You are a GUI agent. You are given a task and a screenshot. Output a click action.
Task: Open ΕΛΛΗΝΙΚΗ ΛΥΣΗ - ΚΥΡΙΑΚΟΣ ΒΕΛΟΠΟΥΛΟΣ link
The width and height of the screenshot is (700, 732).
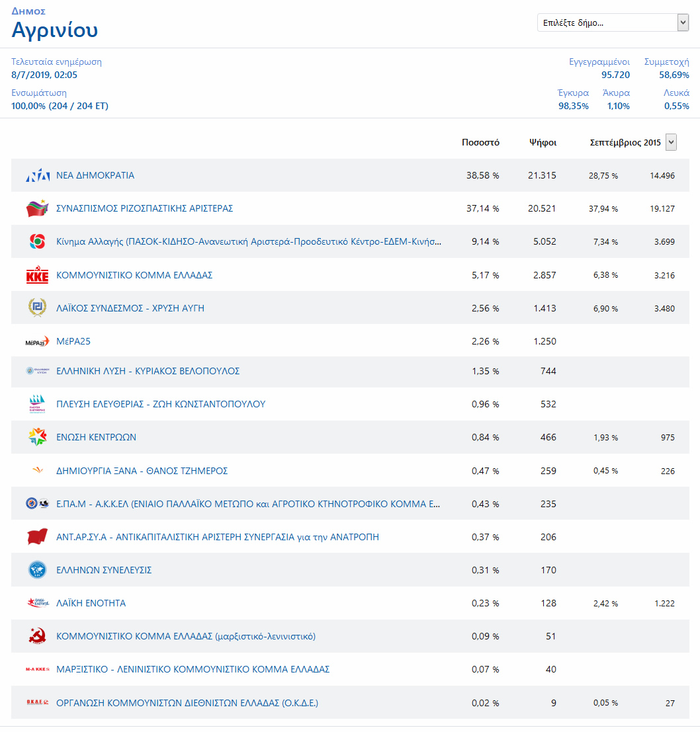[148, 371]
